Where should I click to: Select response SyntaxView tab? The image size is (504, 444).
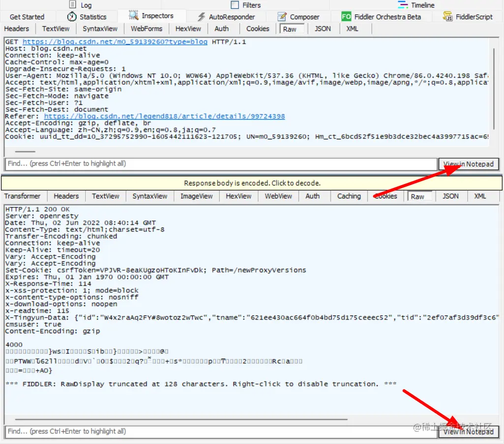tap(150, 196)
